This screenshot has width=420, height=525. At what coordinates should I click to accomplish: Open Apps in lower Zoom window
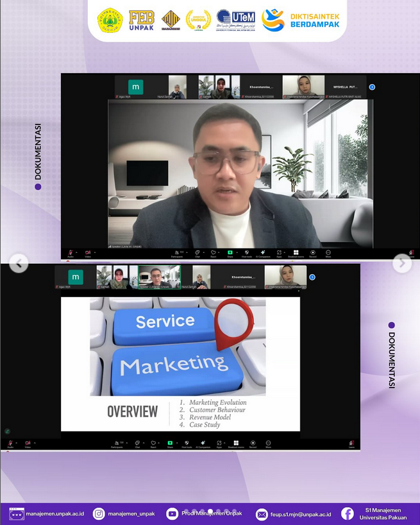tap(219, 444)
